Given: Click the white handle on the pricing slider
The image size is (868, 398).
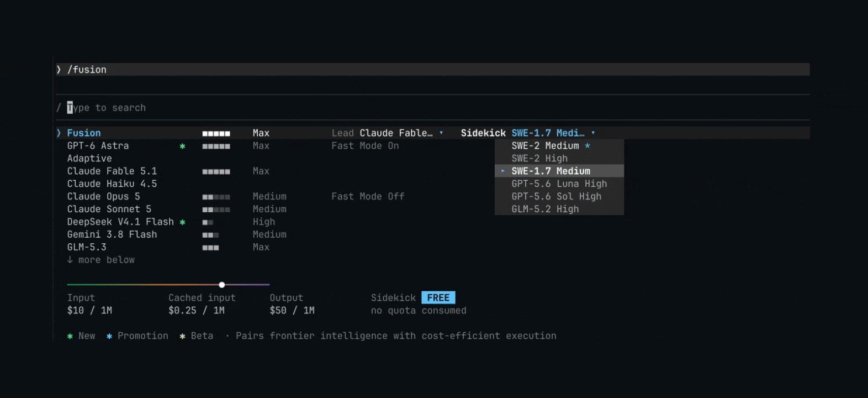Looking at the screenshot, I should [221, 285].
